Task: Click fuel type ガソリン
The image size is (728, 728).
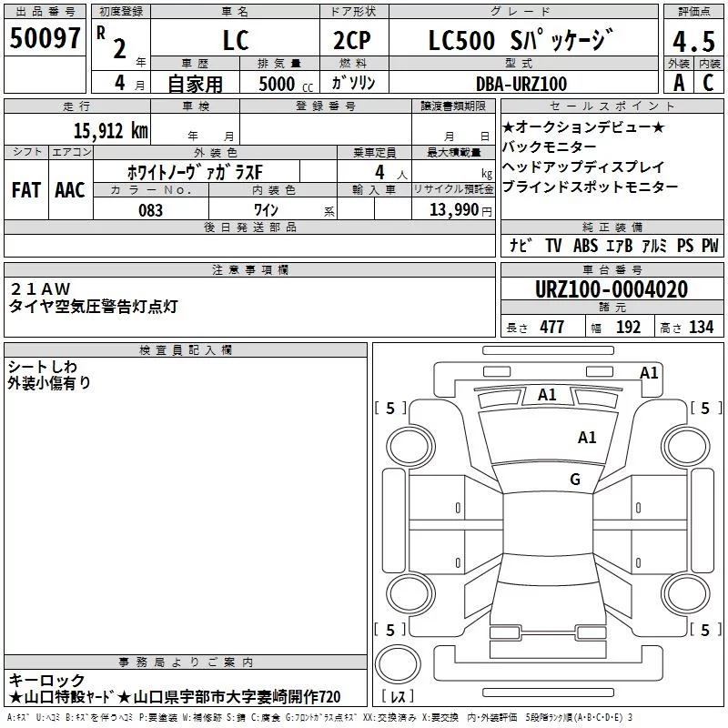Action: click(x=353, y=83)
